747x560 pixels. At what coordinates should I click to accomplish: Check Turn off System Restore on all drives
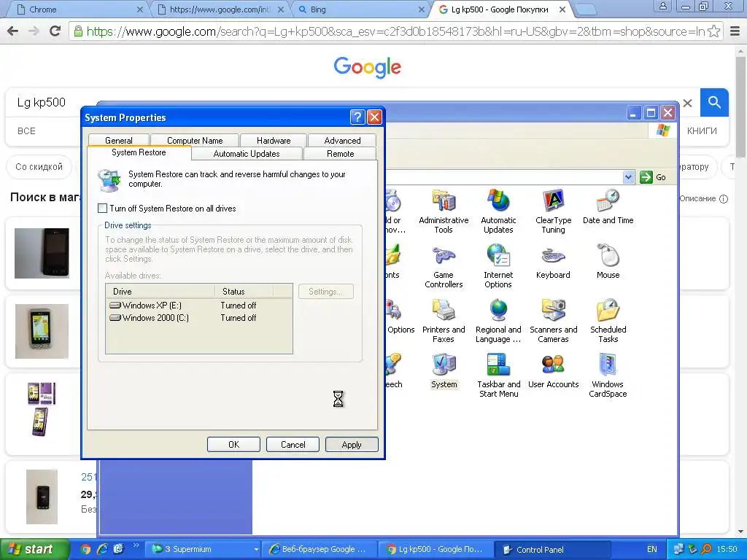point(102,208)
